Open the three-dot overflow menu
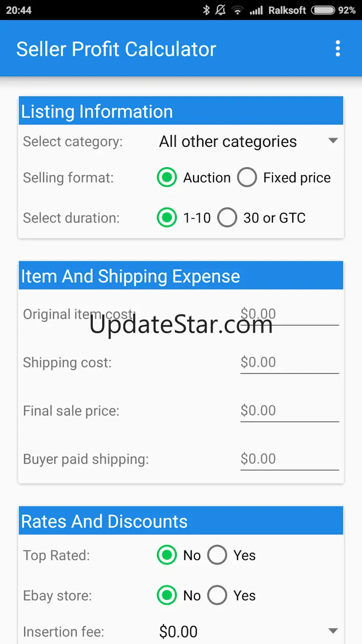Screen dimensions: 362x644 337,48
